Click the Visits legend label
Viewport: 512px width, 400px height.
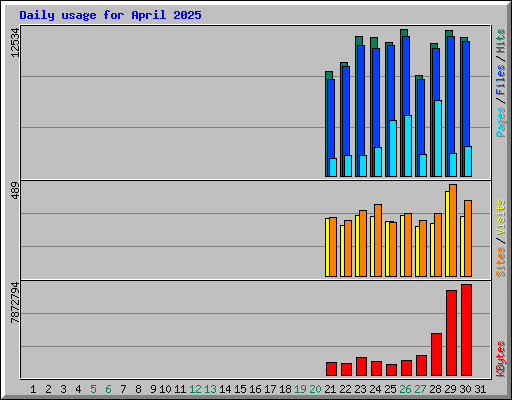[500, 218]
